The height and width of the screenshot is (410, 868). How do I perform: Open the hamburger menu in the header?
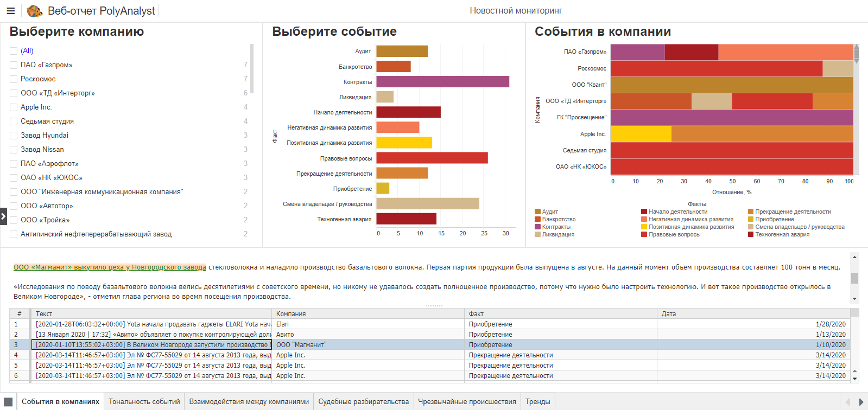click(10, 11)
